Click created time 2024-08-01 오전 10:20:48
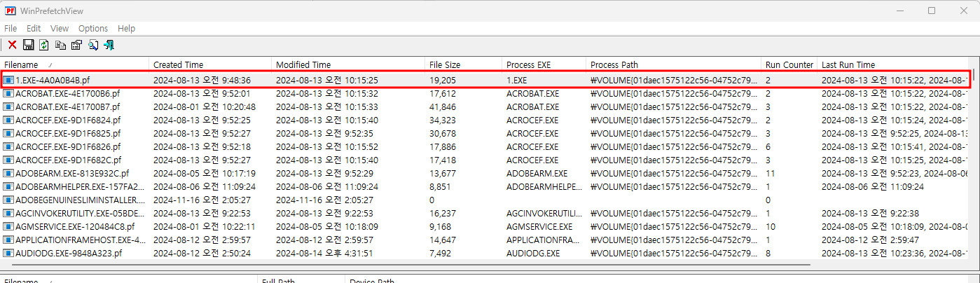This screenshot has width=980, height=283. coord(205,106)
